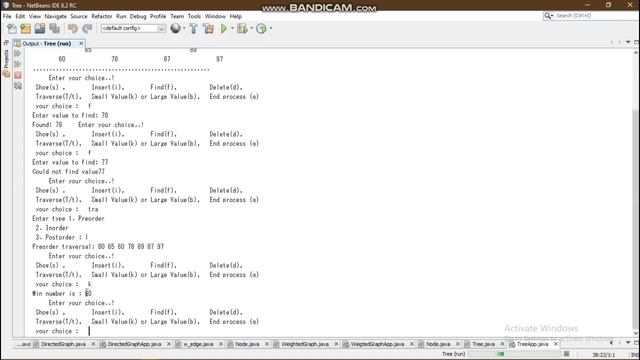Click the New File toolbar icon
The height and width of the screenshot is (360, 640).
12,28
